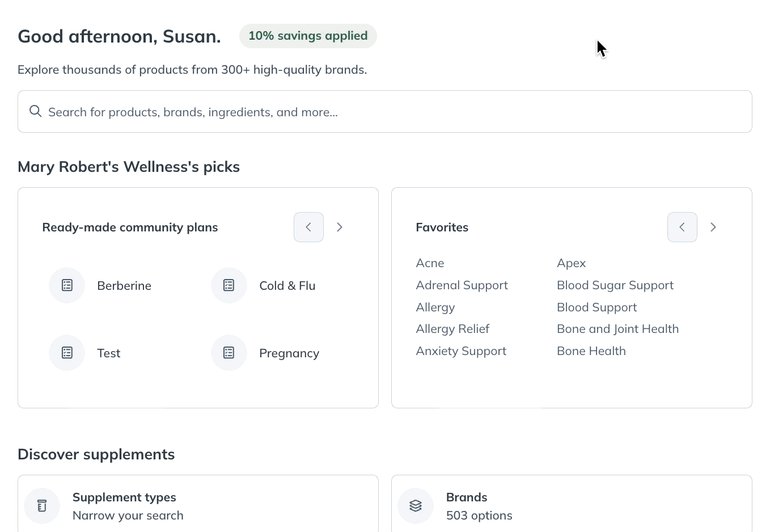Screen dimensions: 770x532
Task: Select the Anxiety Support link
Action: 461,351
